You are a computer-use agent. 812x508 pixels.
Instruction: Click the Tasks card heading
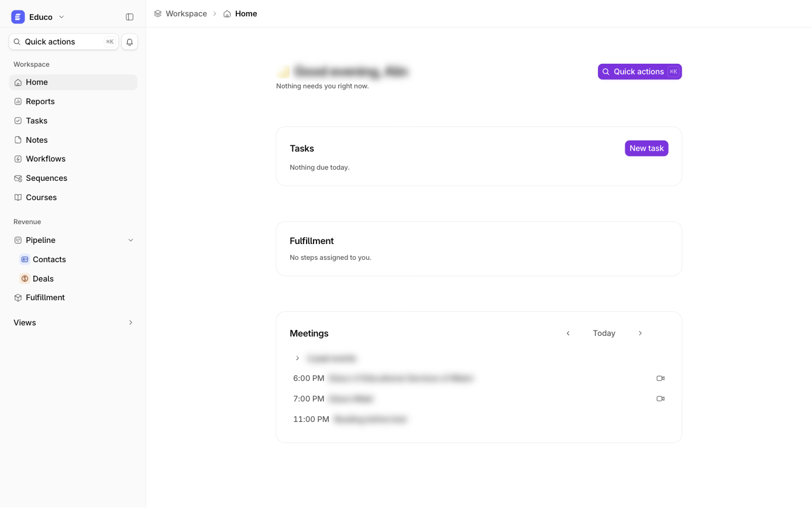pyautogui.click(x=302, y=149)
